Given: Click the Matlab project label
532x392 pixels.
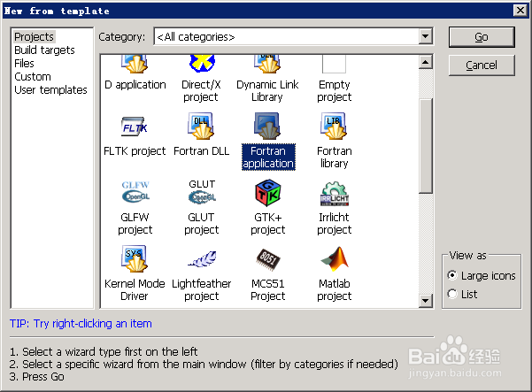Looking at the screenshot, I should [x=335, y=289].
